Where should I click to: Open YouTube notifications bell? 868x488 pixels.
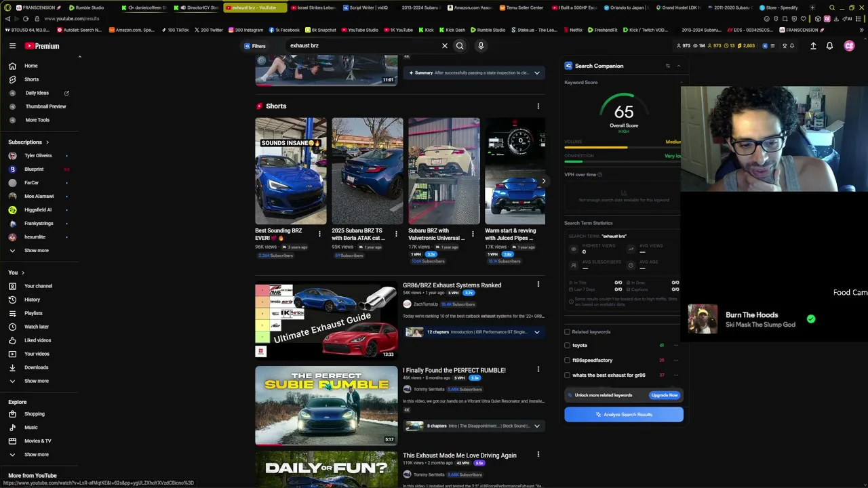click(x=829, y=46)
